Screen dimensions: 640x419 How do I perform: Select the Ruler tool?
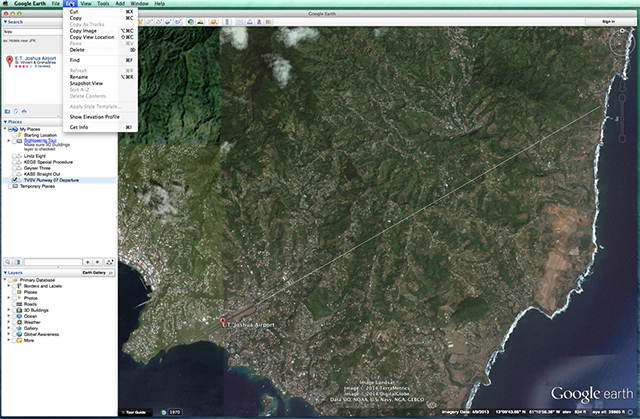pyautogui.click(x=227, y=22)
